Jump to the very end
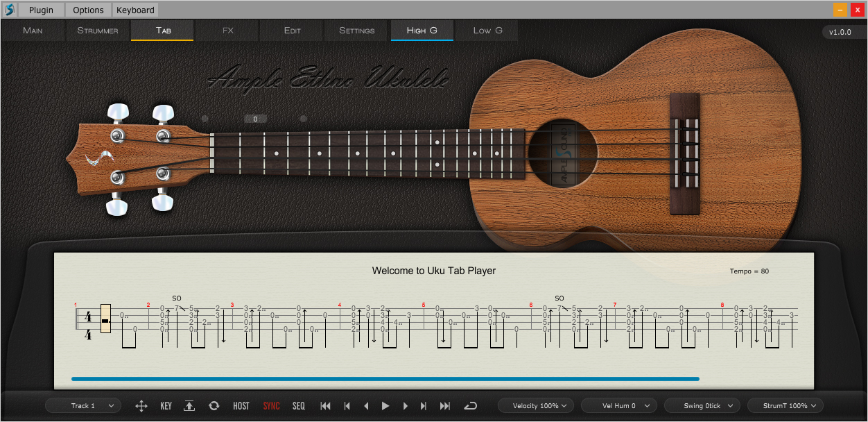The height and width of the screenshot is (422, 868). tap(445, 406)
